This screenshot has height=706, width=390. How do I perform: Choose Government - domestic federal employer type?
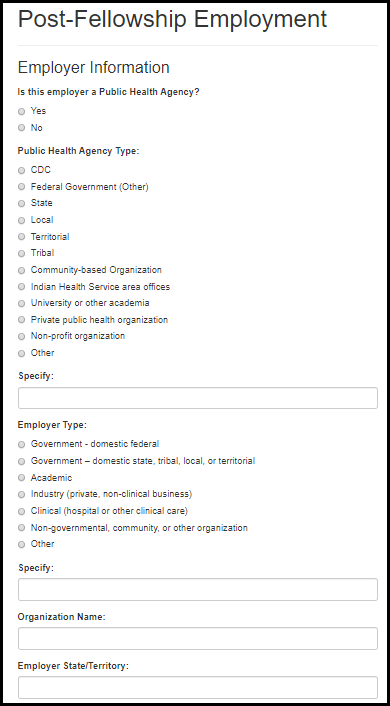(21, 444)
